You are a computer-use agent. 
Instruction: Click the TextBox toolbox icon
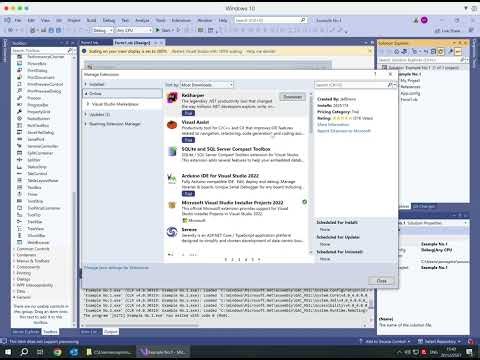[20, 187]
